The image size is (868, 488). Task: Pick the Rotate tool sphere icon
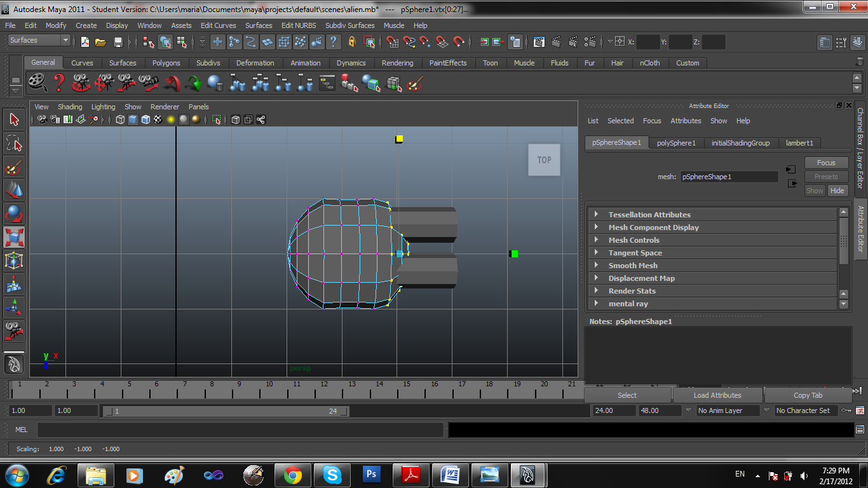[x=14, y=213]
